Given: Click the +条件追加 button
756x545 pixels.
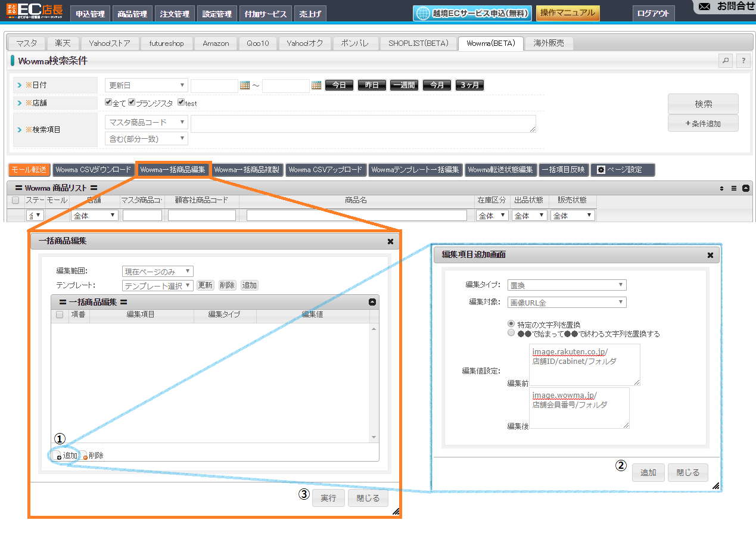Looking at the screenshot, I should [x=703, y=123].
